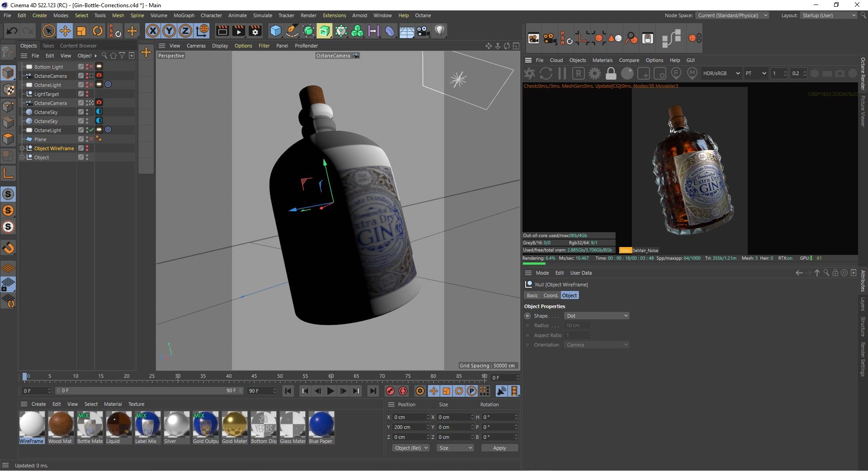This screenshot has height=471, width=868.
Task: Restart the Octane render
Action: click(x=546, y=73)
